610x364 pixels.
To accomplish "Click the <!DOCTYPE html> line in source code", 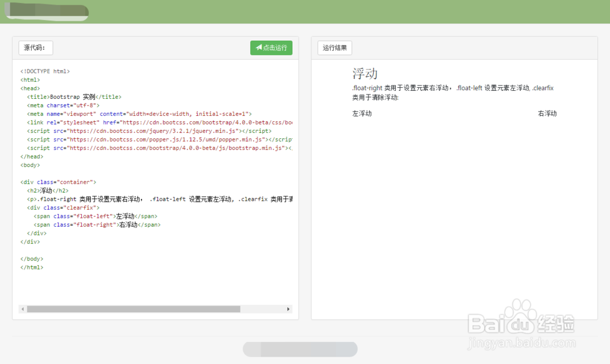I will pyautogui.click(x=45, y=71).
